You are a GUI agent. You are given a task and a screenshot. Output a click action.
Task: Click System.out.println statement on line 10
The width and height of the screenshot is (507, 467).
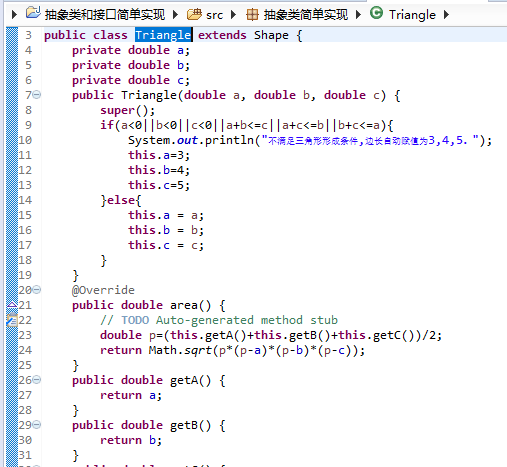[x=310, y=140]
